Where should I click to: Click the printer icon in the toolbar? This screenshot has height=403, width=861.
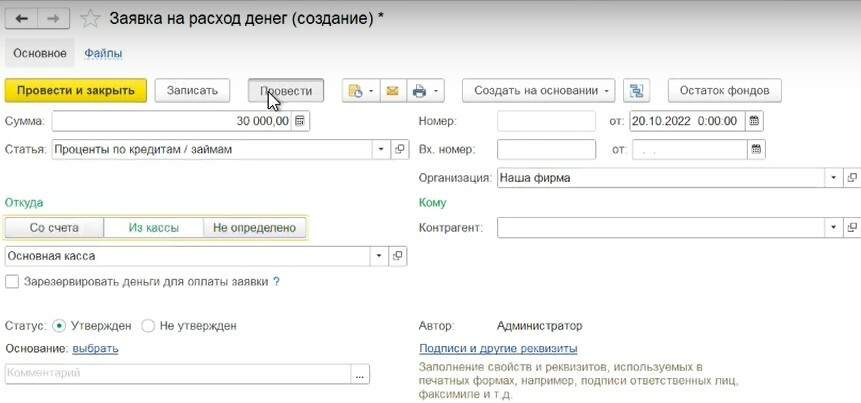pyautogui.click(x=419, y=91)
